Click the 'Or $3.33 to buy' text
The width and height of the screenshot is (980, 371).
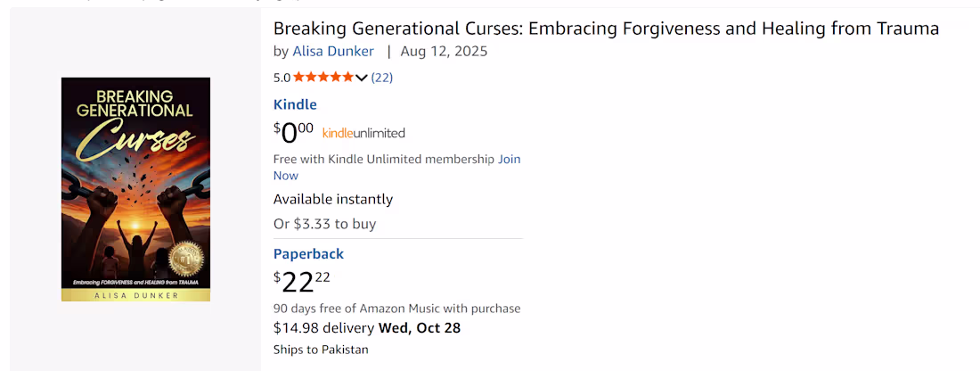pos(325,224)
